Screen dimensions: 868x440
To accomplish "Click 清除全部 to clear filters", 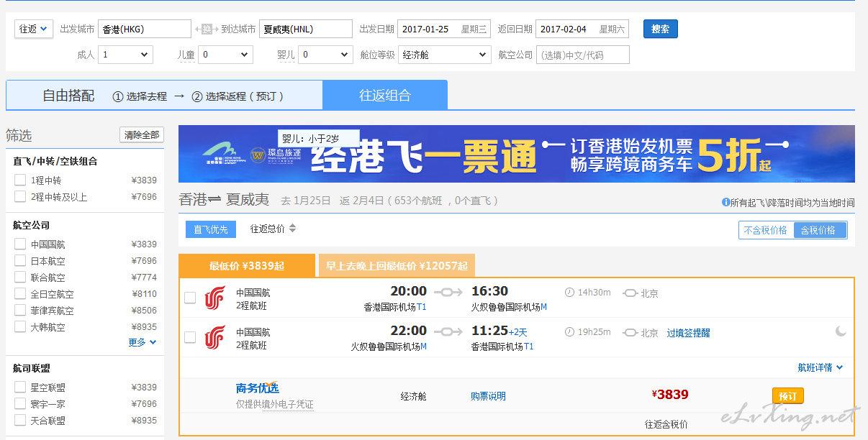I will [x=142, y=134].
